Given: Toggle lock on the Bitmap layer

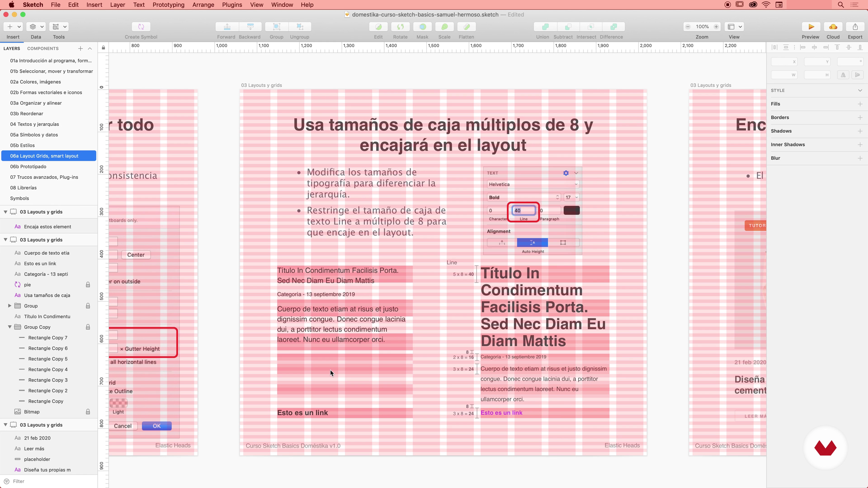Looking at the screenshot, I should point(88,412).
